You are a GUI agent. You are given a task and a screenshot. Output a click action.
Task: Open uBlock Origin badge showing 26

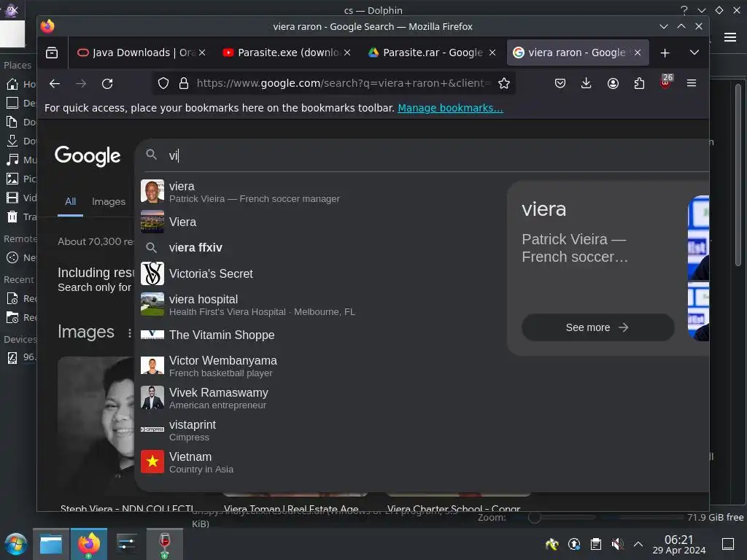[666, 82]
